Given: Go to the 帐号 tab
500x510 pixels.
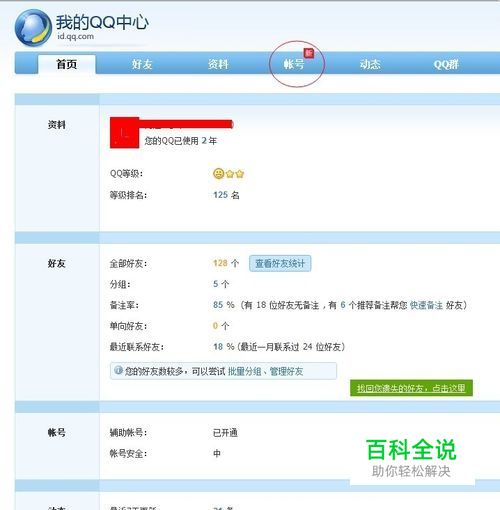Looking at the screenshot, I should coord(294,64).
